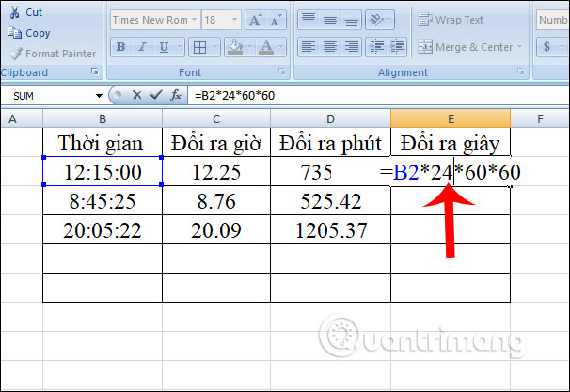Open the Name Box dropdown arrow
The height and width of the screenshot is (392, 570).
(x=99, y=96)
